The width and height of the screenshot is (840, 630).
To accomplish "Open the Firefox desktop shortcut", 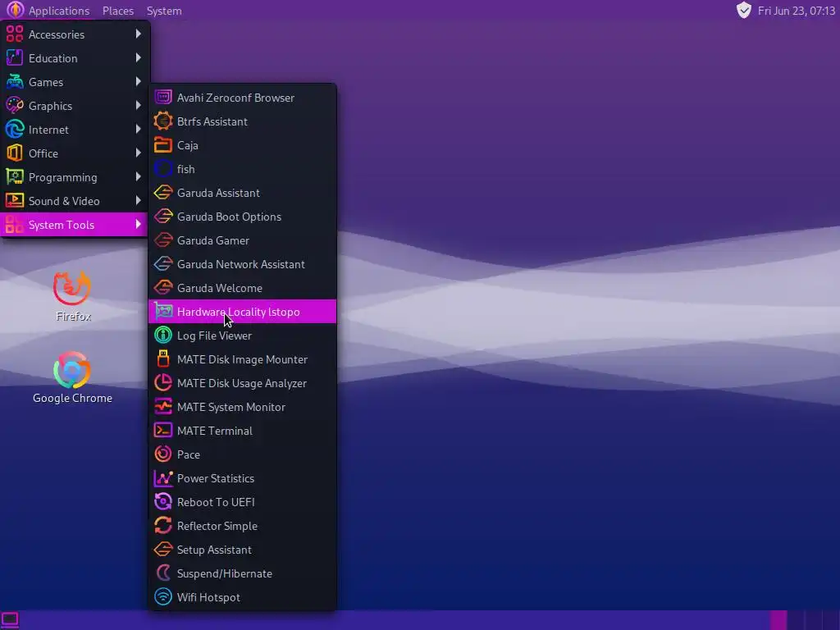I will 72,296.
